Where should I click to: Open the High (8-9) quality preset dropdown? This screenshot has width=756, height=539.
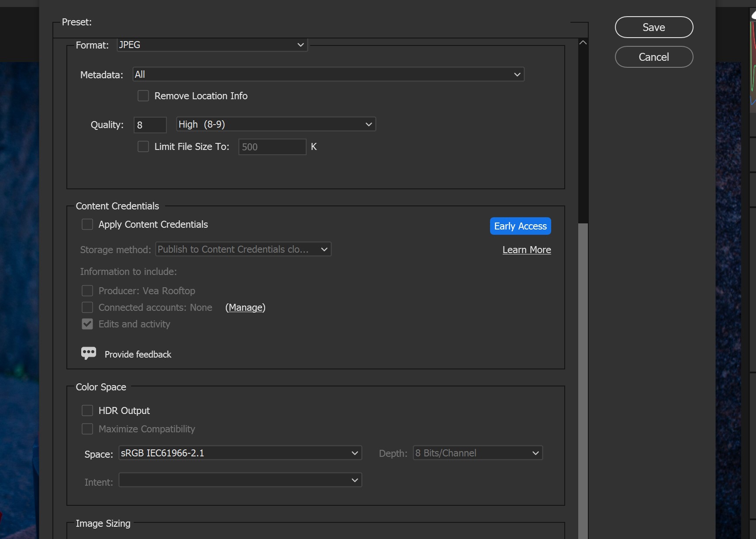pyautogui.click(x=276, y=125)
